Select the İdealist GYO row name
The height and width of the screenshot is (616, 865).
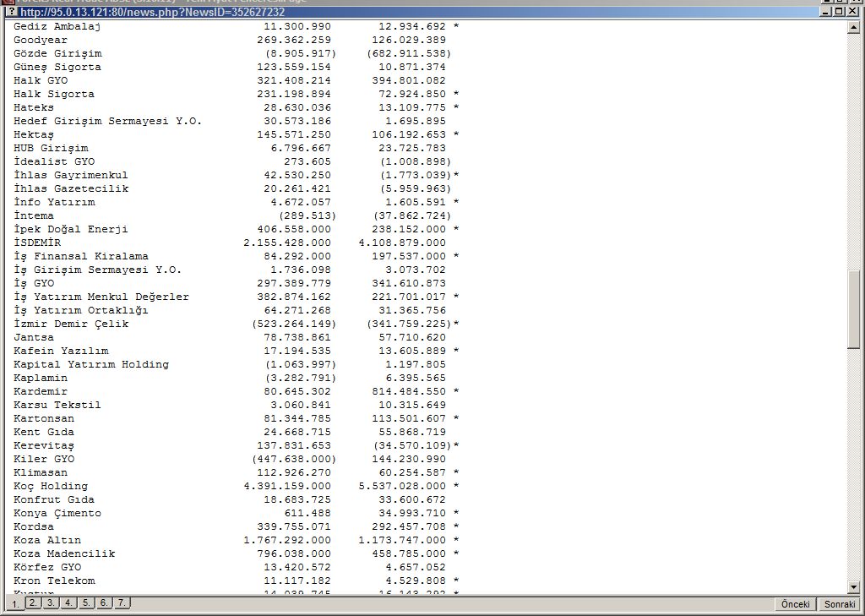(x=54, y=161)
